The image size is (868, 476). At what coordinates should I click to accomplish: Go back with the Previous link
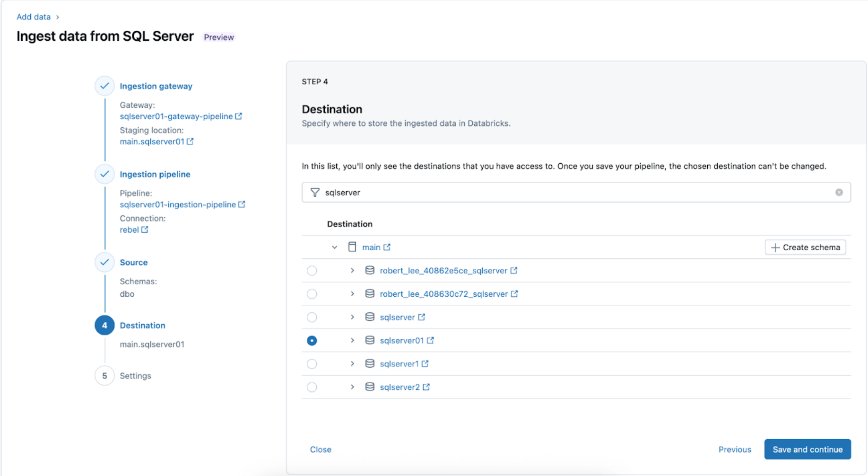tap(734, 449)
